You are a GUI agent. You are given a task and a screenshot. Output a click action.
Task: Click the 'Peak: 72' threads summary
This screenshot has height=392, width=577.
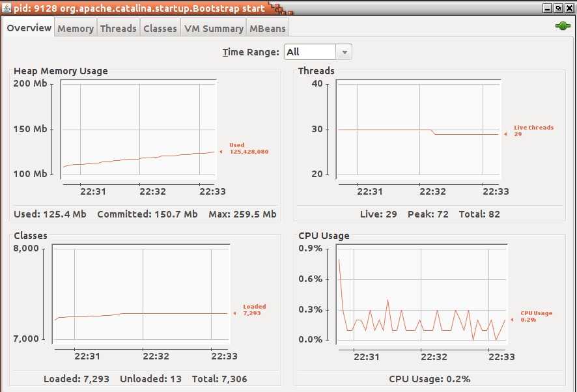point(428,214)
